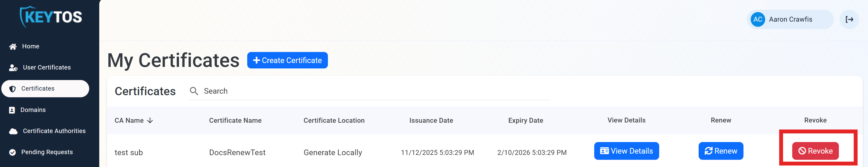Click the Domains badge icon
This screenshot has width=868, height=167.
click(12, 110)
